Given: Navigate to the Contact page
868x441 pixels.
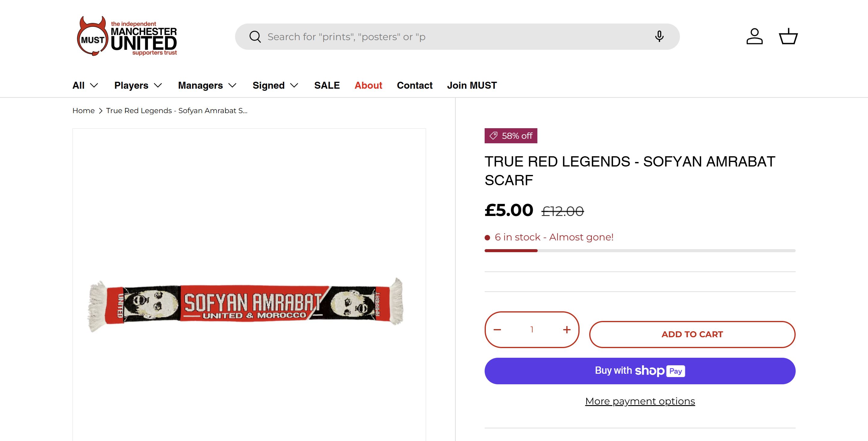Looking at the screenshot, I should pos(414,85).
